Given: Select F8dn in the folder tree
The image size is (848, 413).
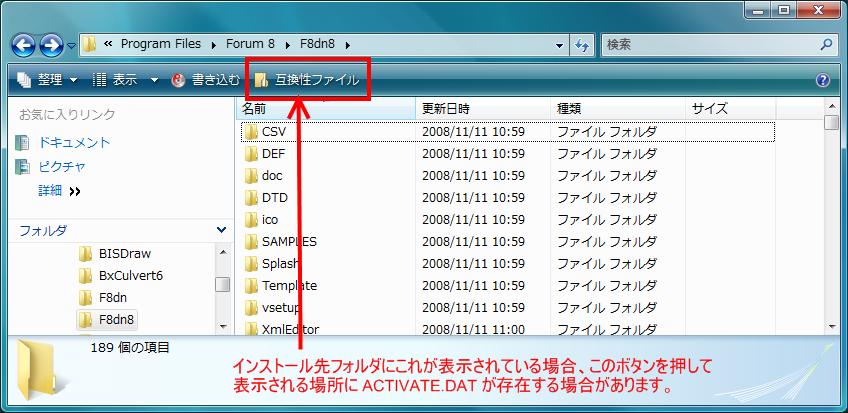Looking at the screenshot, I should (113, 297).
